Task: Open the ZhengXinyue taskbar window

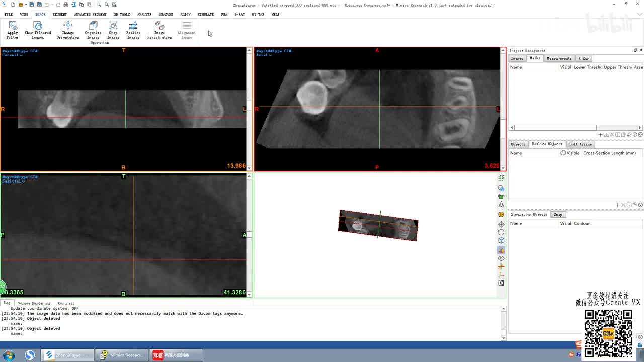Action: click(67, 355)
